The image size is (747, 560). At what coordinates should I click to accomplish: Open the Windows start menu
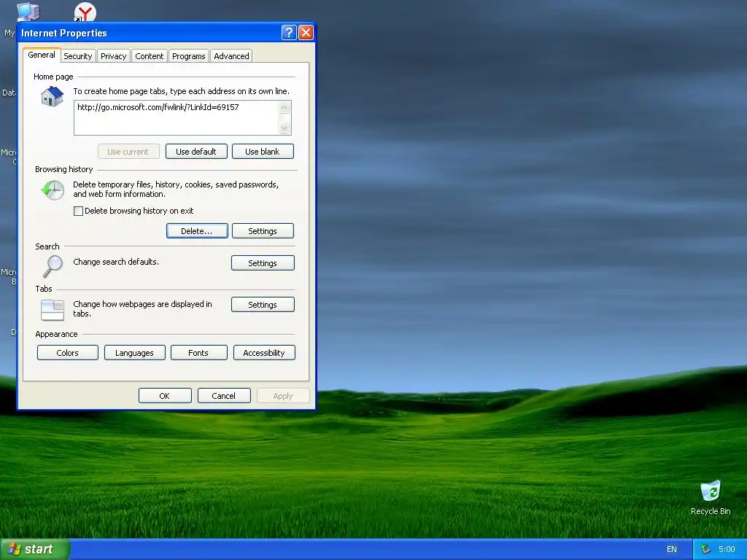34,549
